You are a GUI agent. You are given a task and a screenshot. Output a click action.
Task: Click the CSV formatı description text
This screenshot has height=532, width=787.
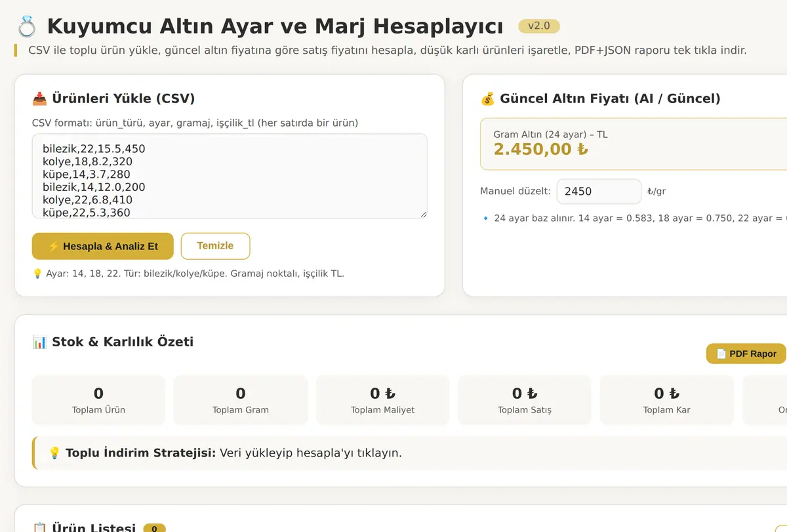195,123
